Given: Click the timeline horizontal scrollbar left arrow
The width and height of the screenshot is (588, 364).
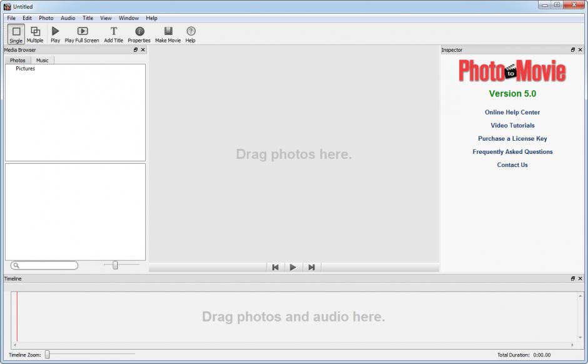Looking at the screenshot, I should click(15, 345).
